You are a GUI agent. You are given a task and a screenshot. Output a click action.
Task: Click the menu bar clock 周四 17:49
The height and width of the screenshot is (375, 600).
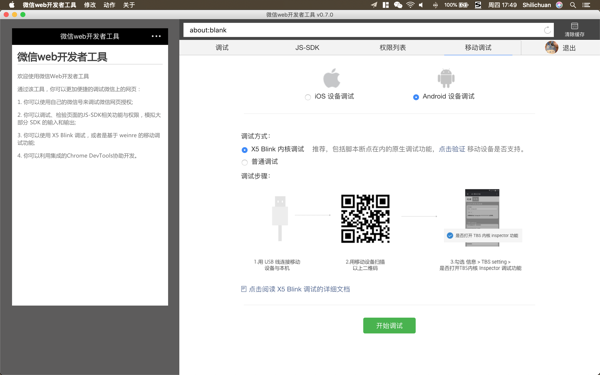click(502, 5)
